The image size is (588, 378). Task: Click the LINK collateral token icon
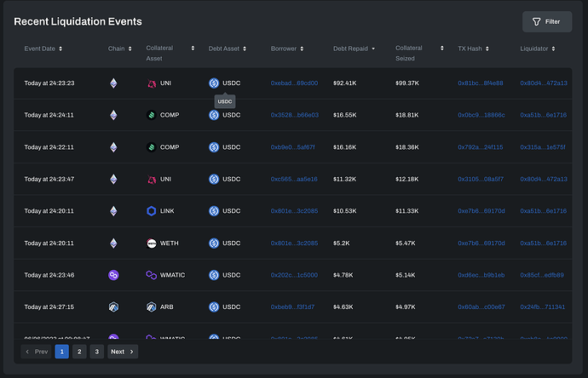pyautogui.click(x=152, y=211)
